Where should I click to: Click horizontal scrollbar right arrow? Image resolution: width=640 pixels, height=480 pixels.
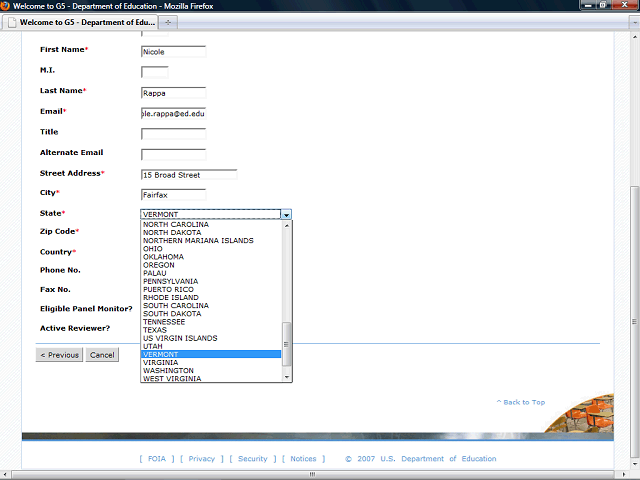[x=625, y=474]
